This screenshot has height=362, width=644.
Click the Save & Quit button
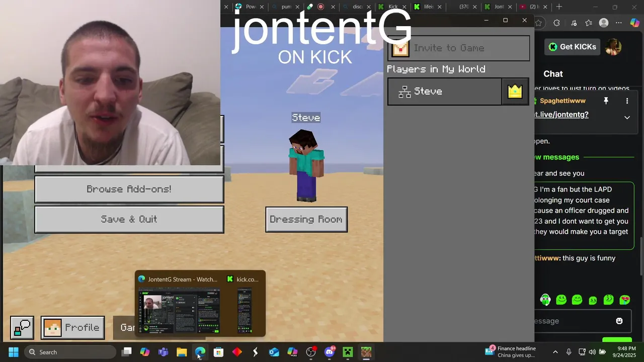(x=129, y=220)
